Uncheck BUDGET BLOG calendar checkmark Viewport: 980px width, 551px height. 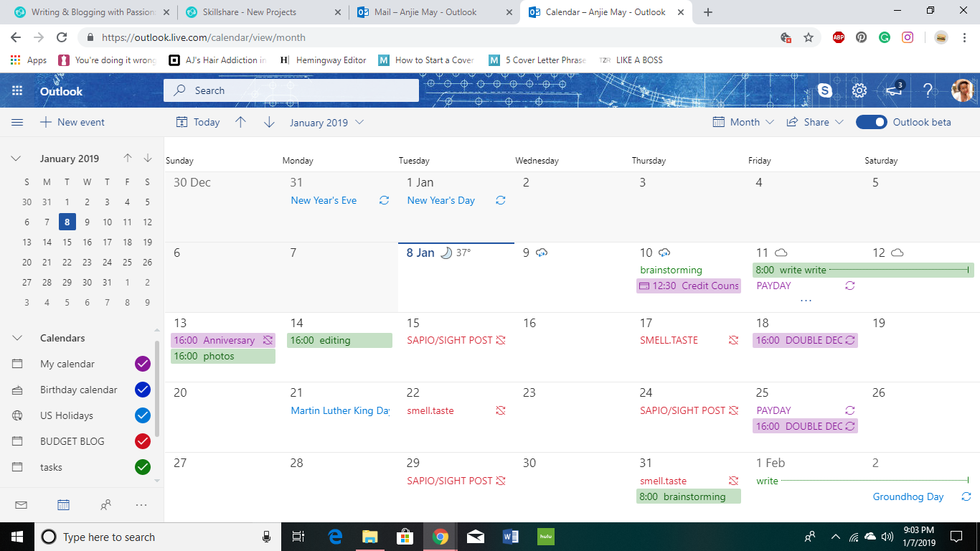[x=143, y=441]
